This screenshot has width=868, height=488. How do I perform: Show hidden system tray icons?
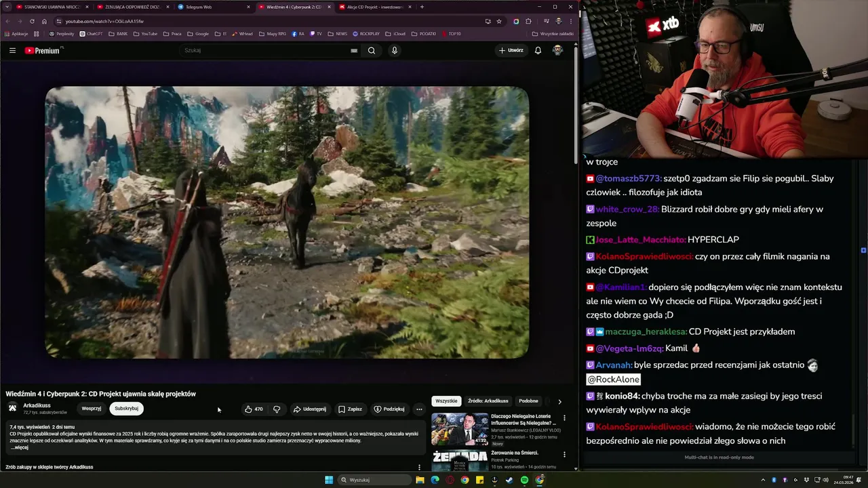[x=764, y=480]
